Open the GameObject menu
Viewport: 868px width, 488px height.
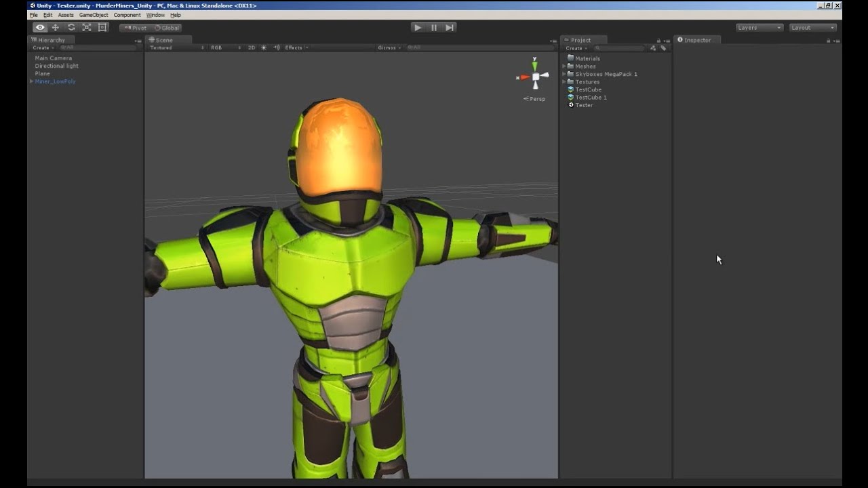(x=94, y=15)
